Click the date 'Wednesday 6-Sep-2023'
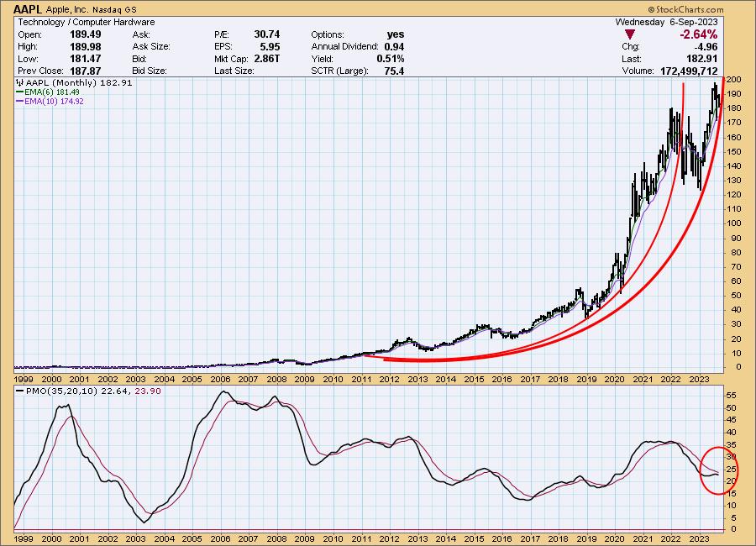Screen dimensions: 756x546 pyautogui.click(x=666, y=22)
